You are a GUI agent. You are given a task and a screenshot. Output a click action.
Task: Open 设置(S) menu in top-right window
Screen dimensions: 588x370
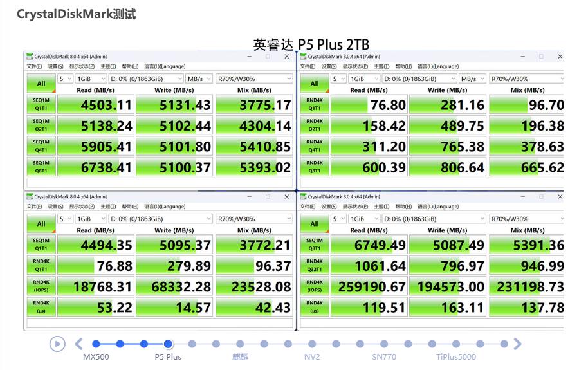(329, 66)
